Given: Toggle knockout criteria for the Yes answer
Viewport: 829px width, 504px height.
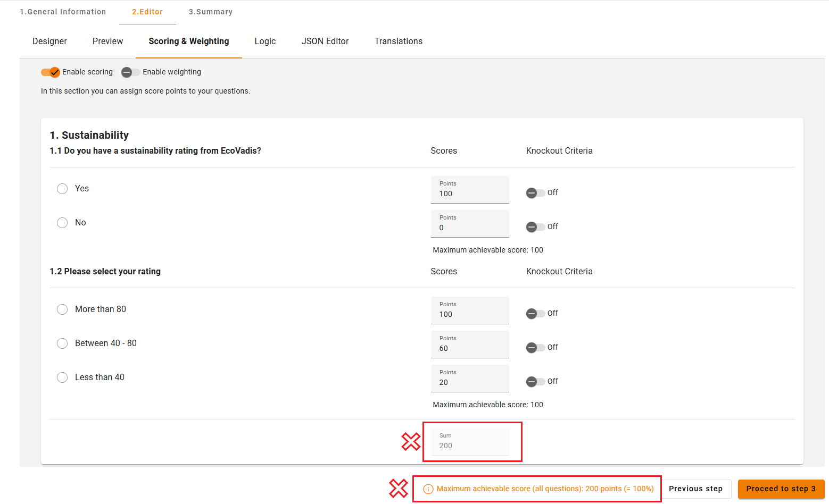Looking at the screenshot, I should click(x=535, y=193).
